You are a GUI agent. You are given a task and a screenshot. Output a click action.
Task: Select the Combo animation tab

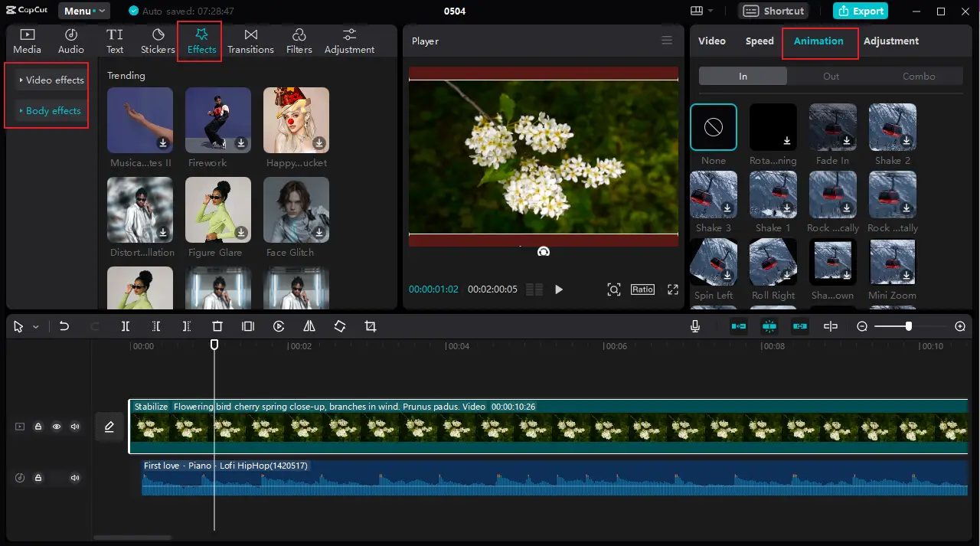click(919, 76)
